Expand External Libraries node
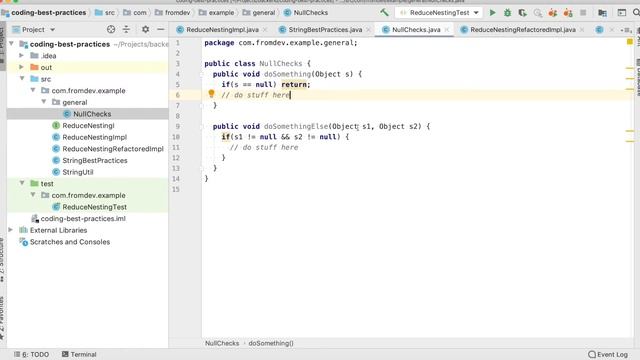The image size is (640, 360). point(11,230)
